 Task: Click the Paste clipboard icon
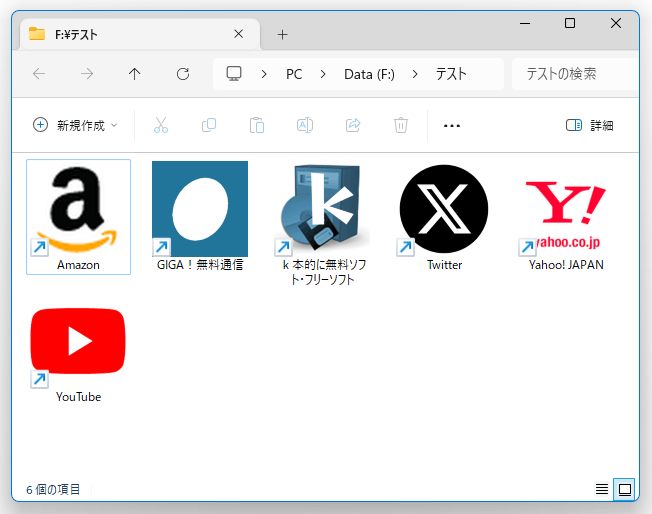257,125
